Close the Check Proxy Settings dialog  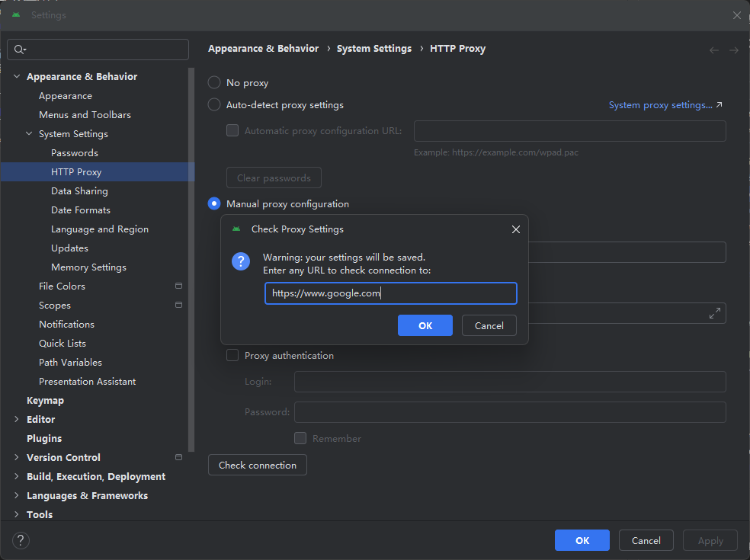click(516, 229)
